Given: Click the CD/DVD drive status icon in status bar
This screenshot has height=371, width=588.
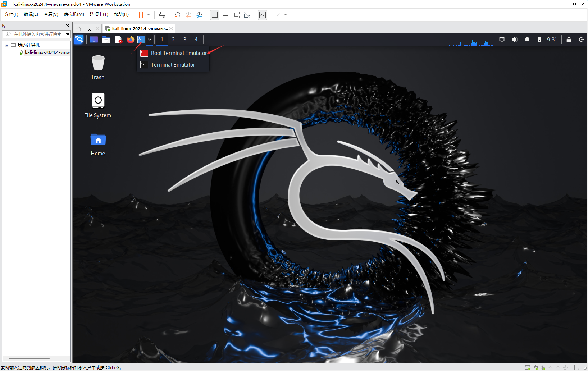Looking at the screenshot, I should [x=565, y=367].
